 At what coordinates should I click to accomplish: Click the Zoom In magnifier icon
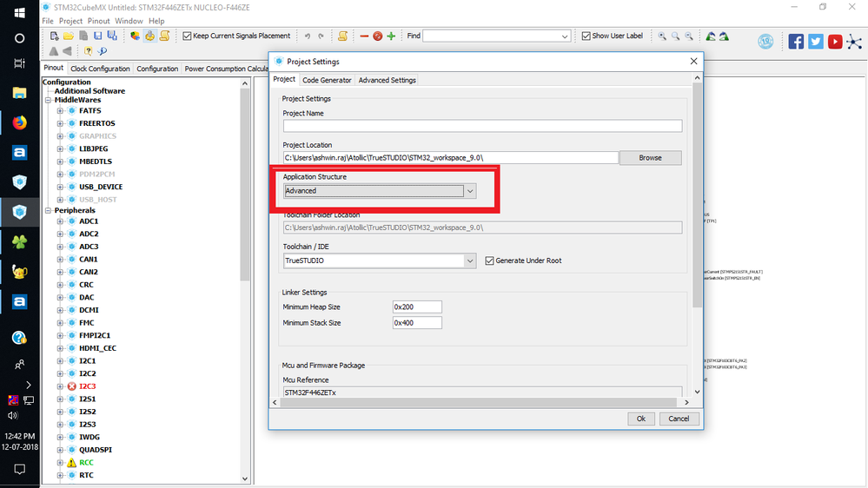pos(662,36)
